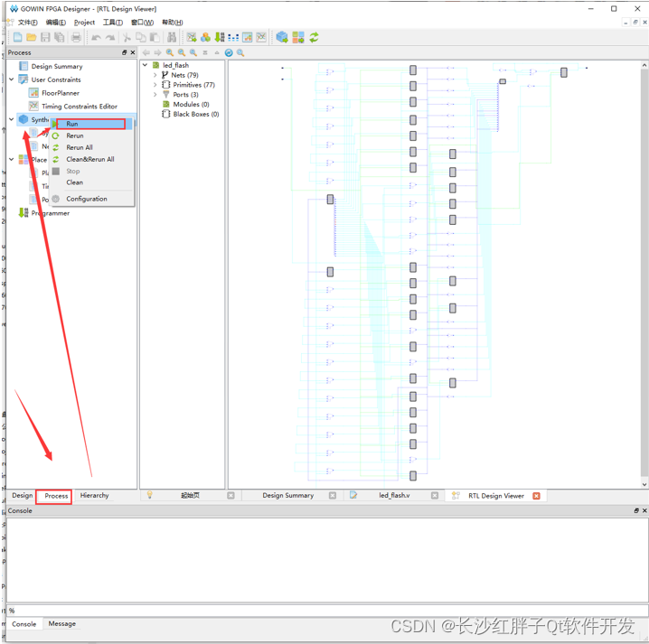Run Place & Route colored blocks toolbar icon
Viewport: 649px width, 644px height.
click(x=298, y=37)
